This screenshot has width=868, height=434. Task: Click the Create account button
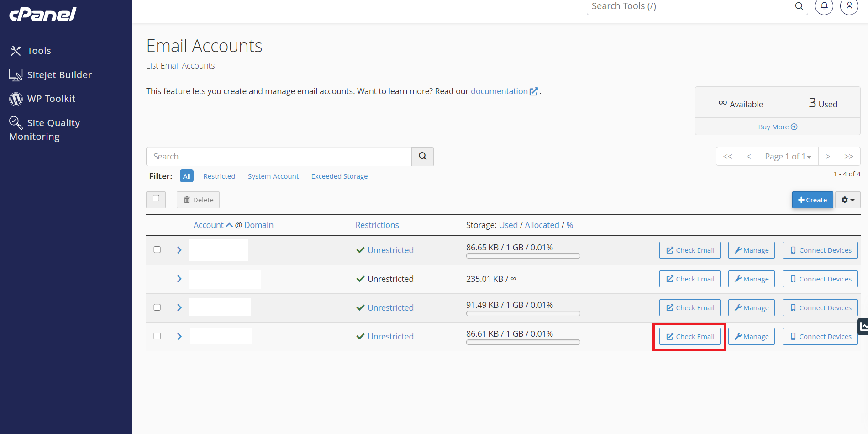click(812, 200)
